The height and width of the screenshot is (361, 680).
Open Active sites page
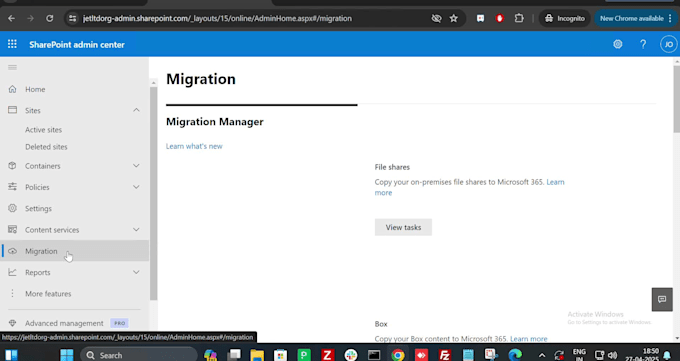point(43,130)
